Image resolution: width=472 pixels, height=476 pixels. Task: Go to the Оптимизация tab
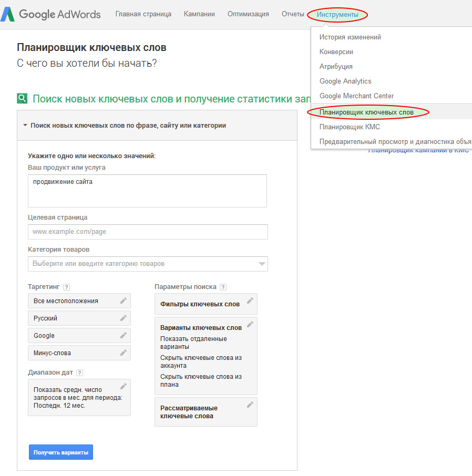[x=248, y=14]
